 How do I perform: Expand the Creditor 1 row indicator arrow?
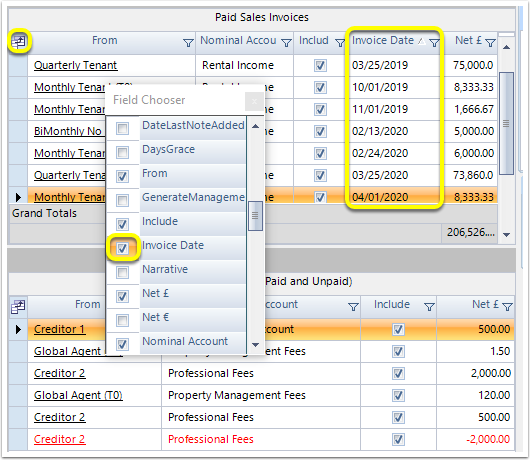tap(18, 329)
